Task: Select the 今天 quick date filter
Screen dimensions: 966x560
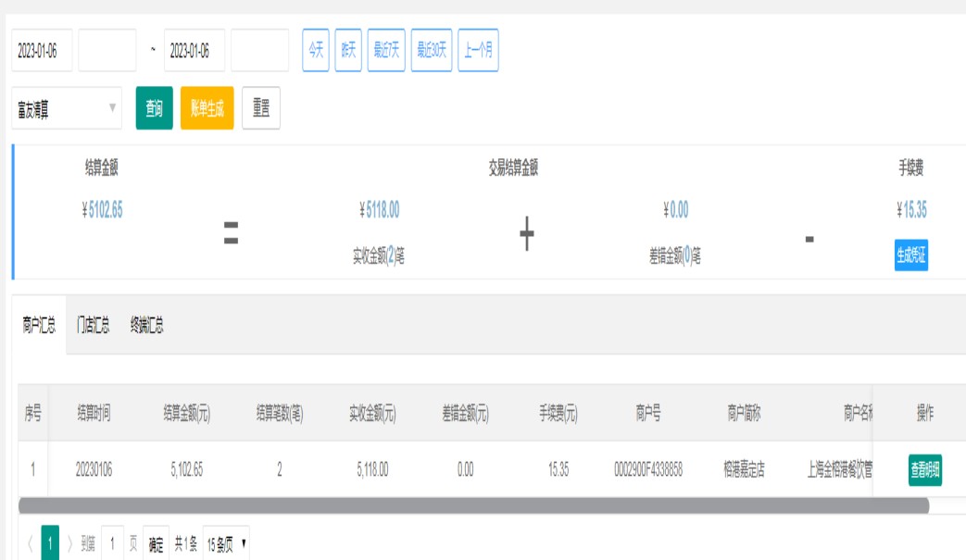Action: (x=316, y=51)
